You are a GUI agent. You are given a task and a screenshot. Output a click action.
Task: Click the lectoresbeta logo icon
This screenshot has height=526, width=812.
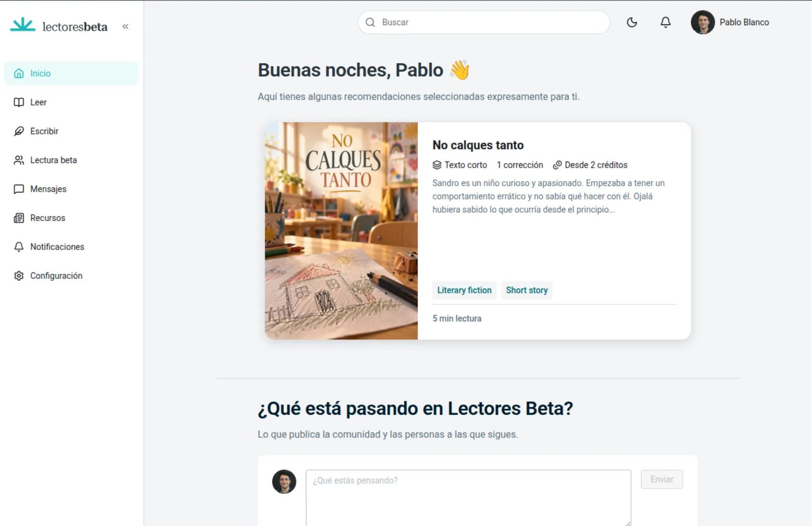23,25
